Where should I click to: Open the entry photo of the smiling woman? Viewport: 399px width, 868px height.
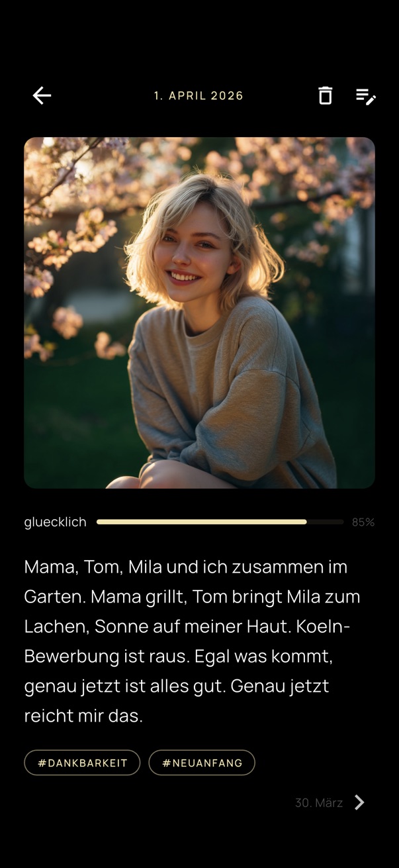[x=199, y=313]
